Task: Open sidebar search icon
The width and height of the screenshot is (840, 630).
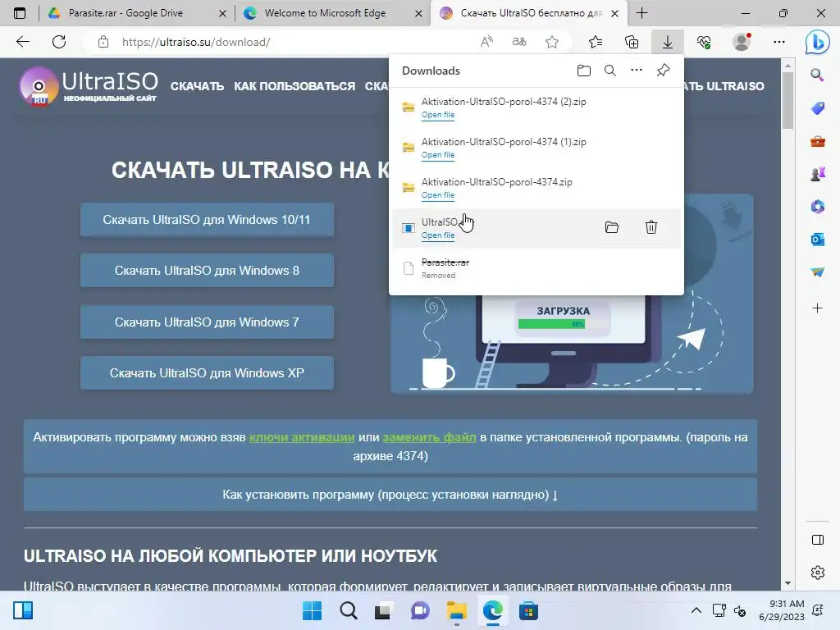Action: tap(817, 75)
